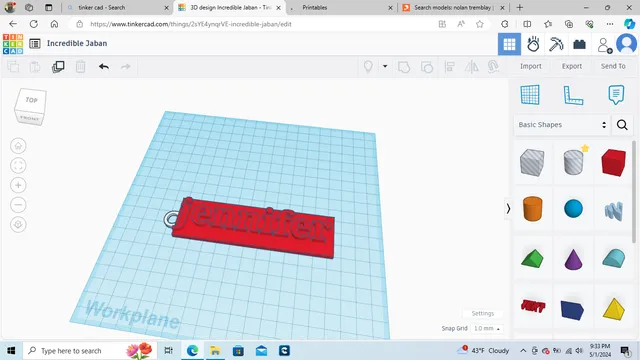640x360 pixels.
Task: Open the Notes tool
Action: pyautogui.click(x=616, y=95)
